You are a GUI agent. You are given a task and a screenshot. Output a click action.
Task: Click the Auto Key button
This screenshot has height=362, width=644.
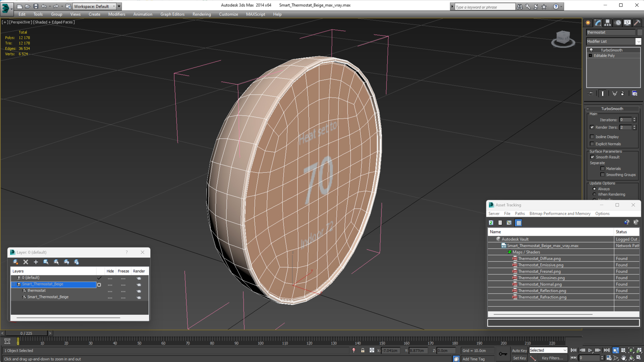pos(519,350)
